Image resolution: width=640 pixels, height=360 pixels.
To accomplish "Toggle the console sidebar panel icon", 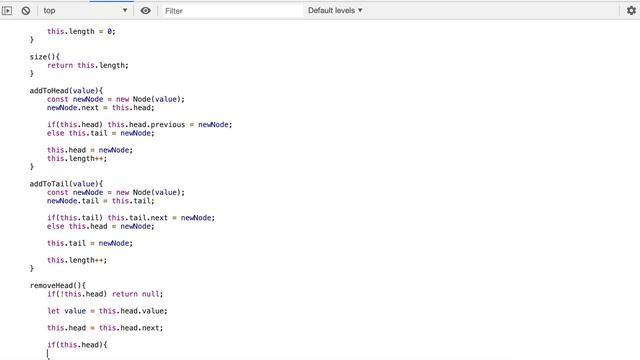I will [x=7, y=11].
